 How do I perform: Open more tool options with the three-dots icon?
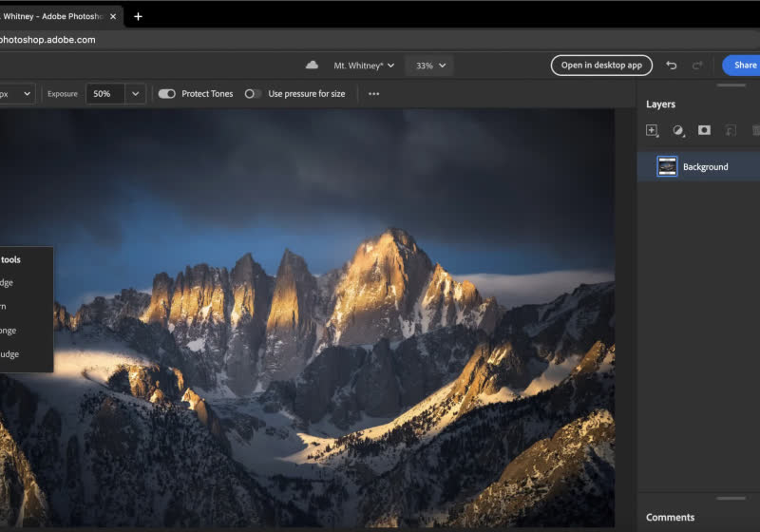[x=373, y=94]
